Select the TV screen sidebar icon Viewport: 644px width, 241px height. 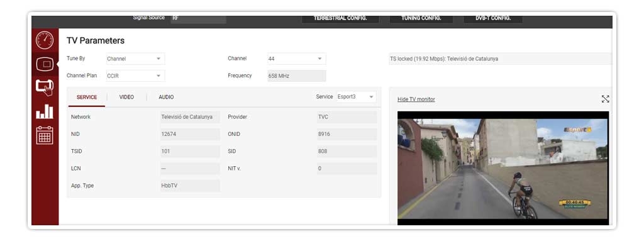tap(45, 64)
